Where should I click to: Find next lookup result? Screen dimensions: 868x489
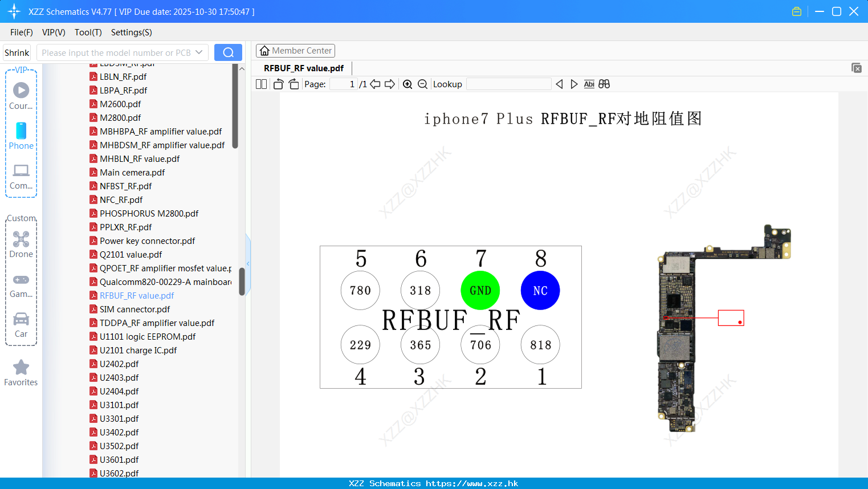click(574, 84)
